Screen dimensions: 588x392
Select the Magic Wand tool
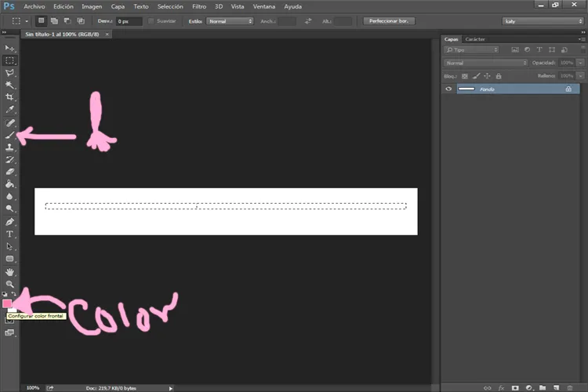pos(10,85)
